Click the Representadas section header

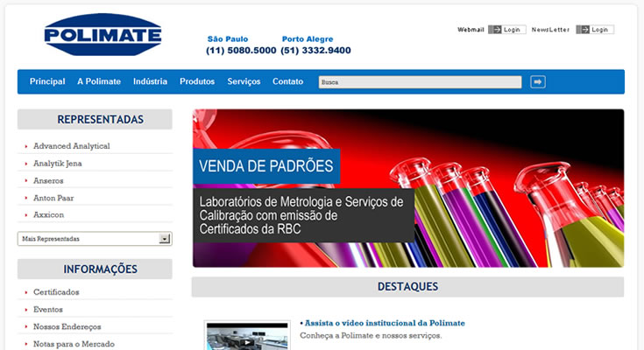95,119
